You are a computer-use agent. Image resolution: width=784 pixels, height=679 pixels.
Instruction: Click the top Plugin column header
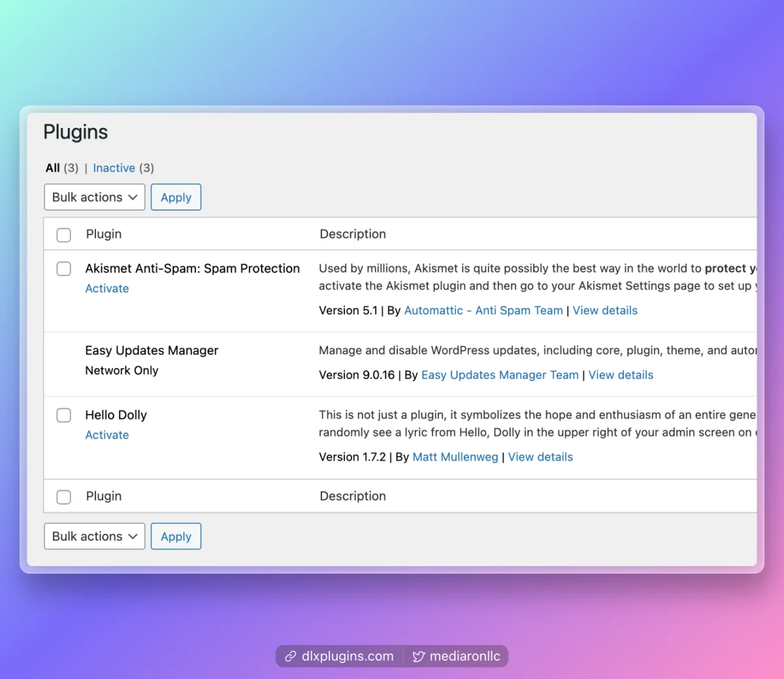[104, 234]
